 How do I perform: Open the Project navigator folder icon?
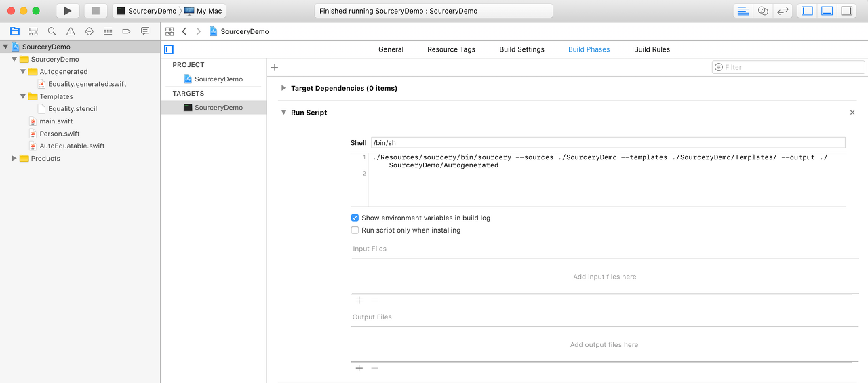pos(15,31)
